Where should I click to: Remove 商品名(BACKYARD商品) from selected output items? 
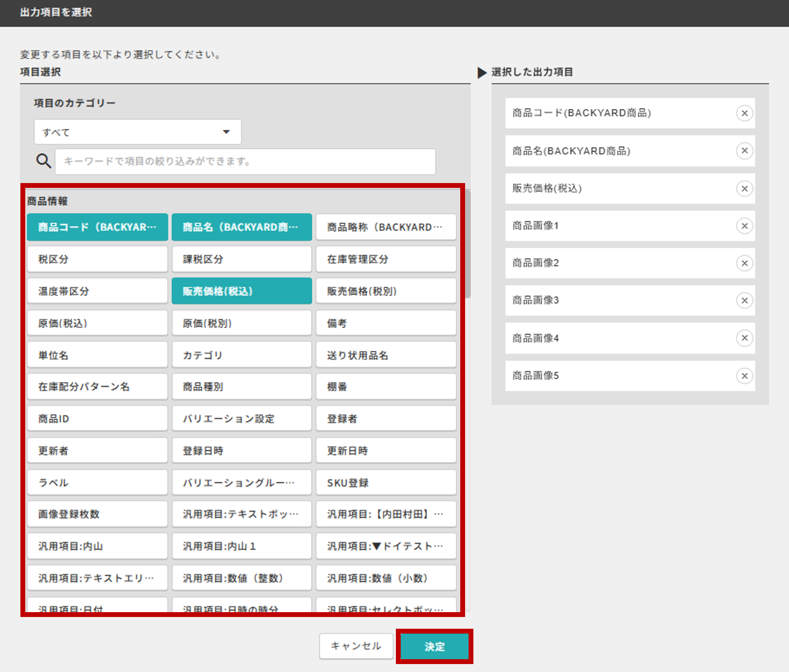point(744,151)
